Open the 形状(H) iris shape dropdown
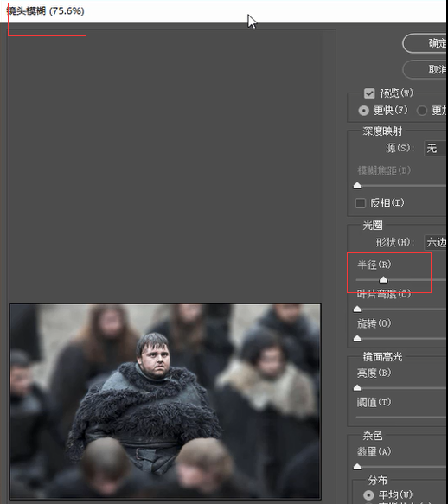This screenshot has width=448, height=504. pyautogui.click(x=435, y=242)
